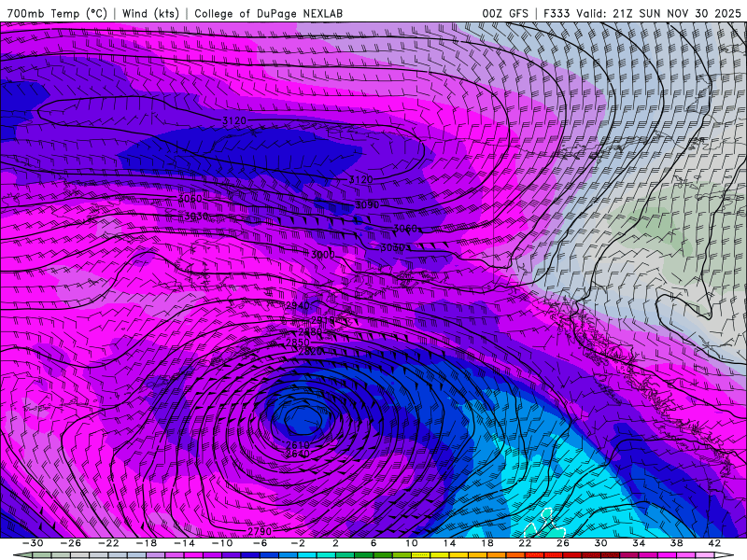
Task: Click the 2910 height contour label
Action: (x=323, y=320)
